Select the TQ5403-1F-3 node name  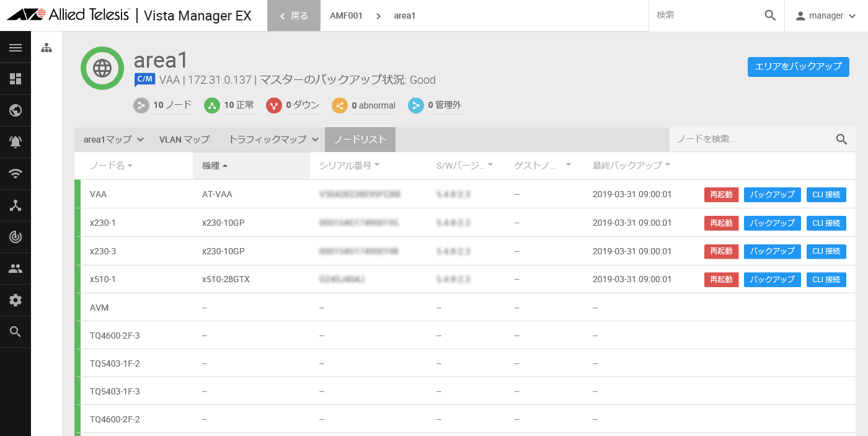(115, 391)
